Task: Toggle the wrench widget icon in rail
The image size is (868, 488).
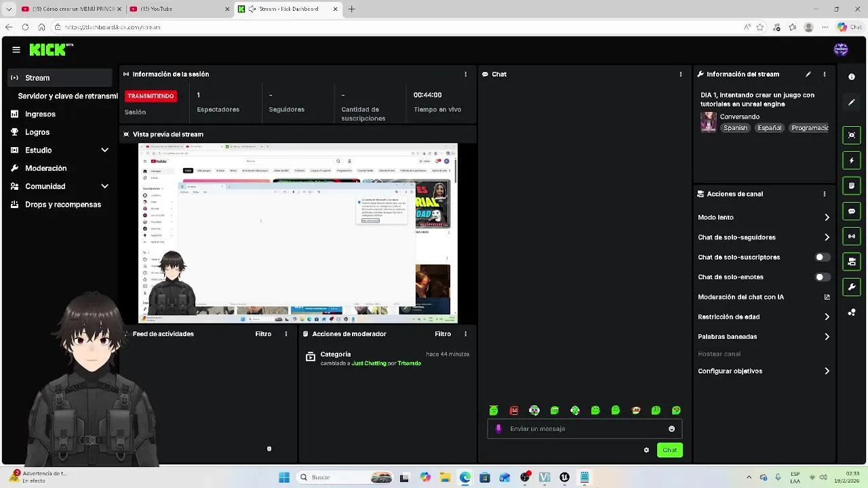Action: tap(852, 287)
